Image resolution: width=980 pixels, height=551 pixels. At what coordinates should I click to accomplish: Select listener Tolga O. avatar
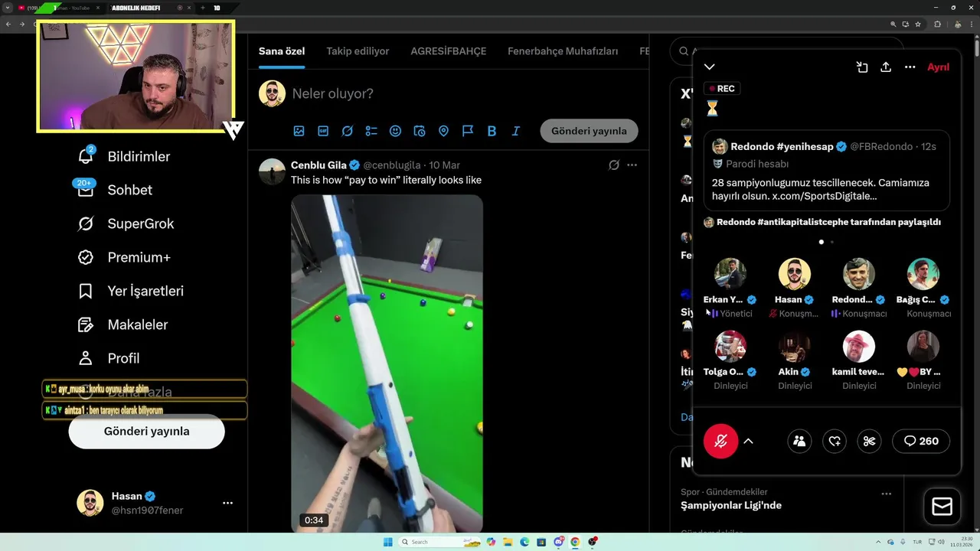click(x=730, y=346)
